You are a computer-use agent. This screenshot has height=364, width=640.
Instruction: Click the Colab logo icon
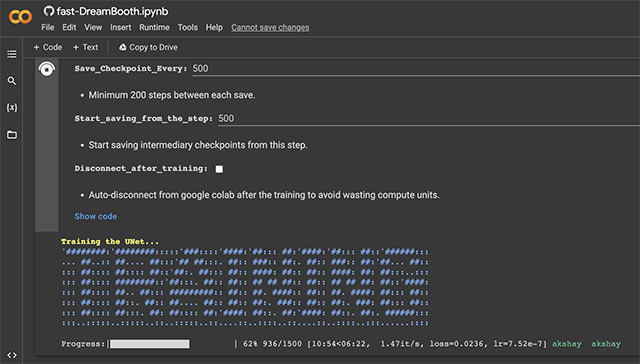[20, 17]
